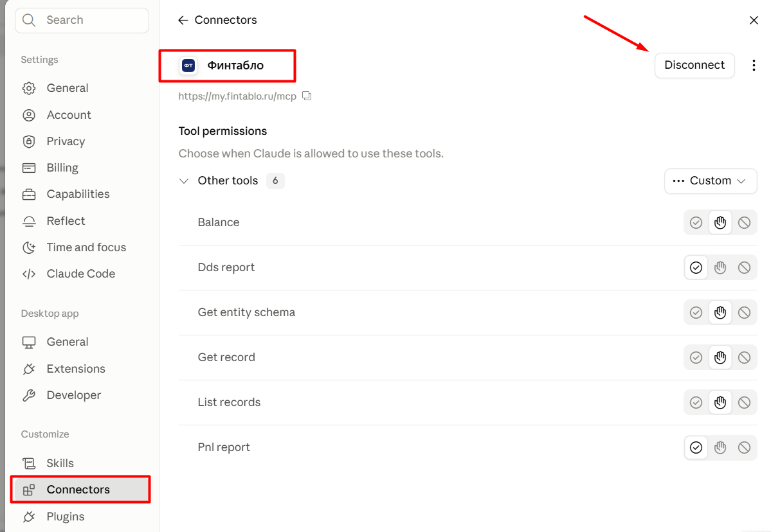Click the https://my.fintablo.ru/mcp URL text

[x=237, y=96]
